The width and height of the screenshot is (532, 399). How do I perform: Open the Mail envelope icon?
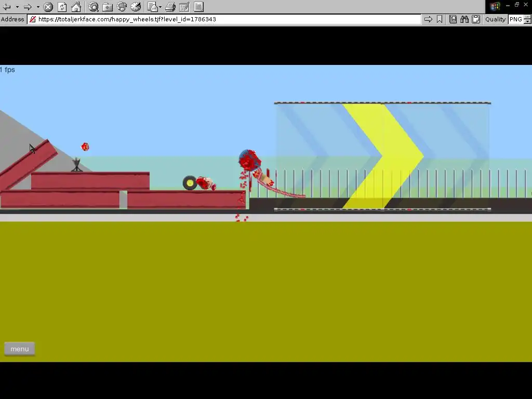click(x=153, y=7)
